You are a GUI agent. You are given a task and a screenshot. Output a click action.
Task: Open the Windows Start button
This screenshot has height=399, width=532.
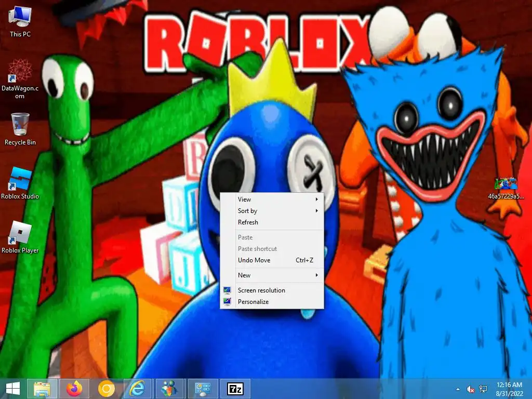[13, 389]
